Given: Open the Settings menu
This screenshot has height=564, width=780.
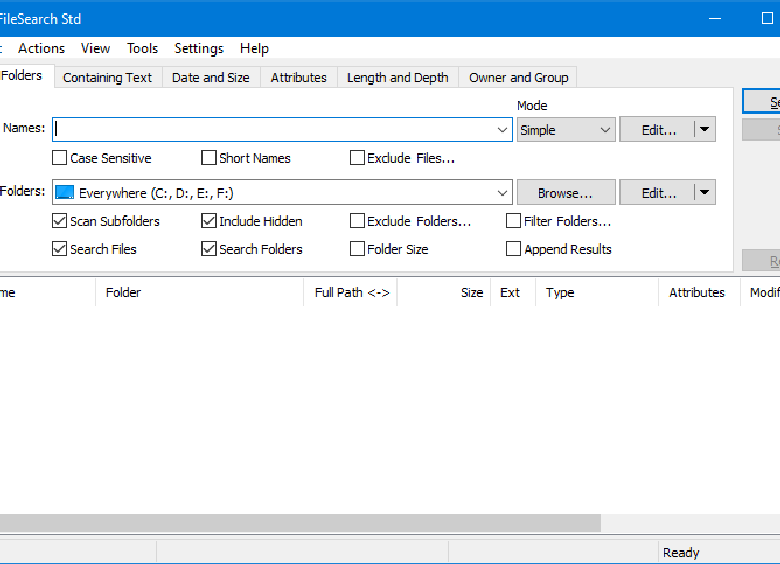Looking at the screenshot, I should tap(199, 48).
